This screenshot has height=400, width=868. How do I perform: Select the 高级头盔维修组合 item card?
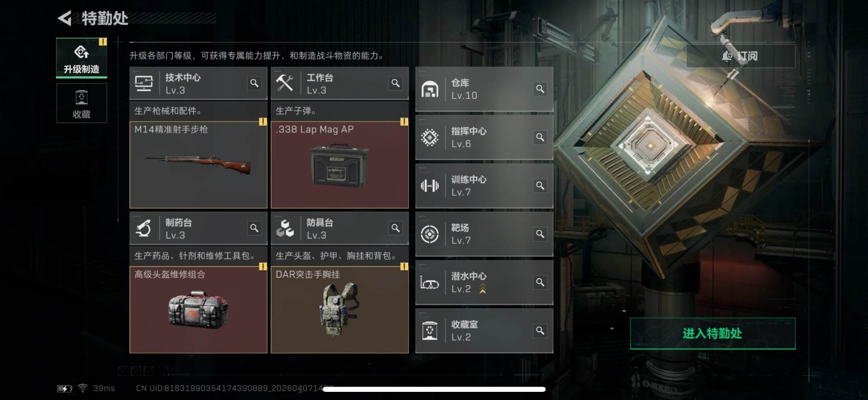click(x=198, y=310)
